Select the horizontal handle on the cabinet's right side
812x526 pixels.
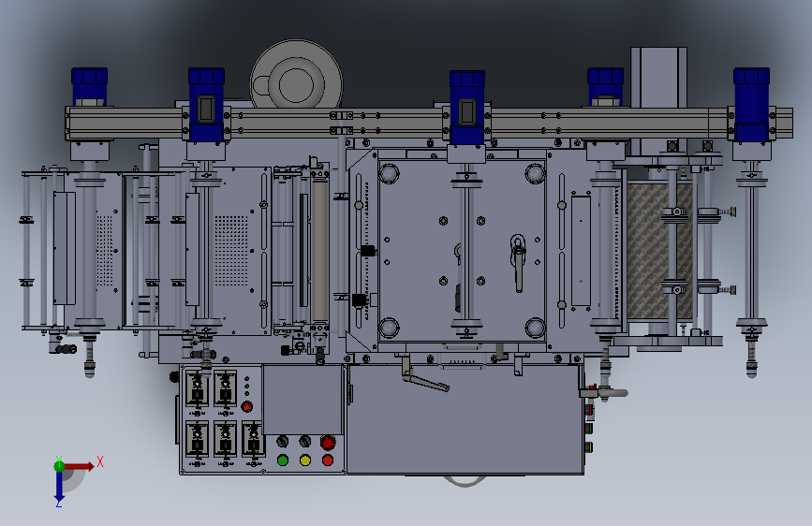pyautogui.click(x=604, y=393)
